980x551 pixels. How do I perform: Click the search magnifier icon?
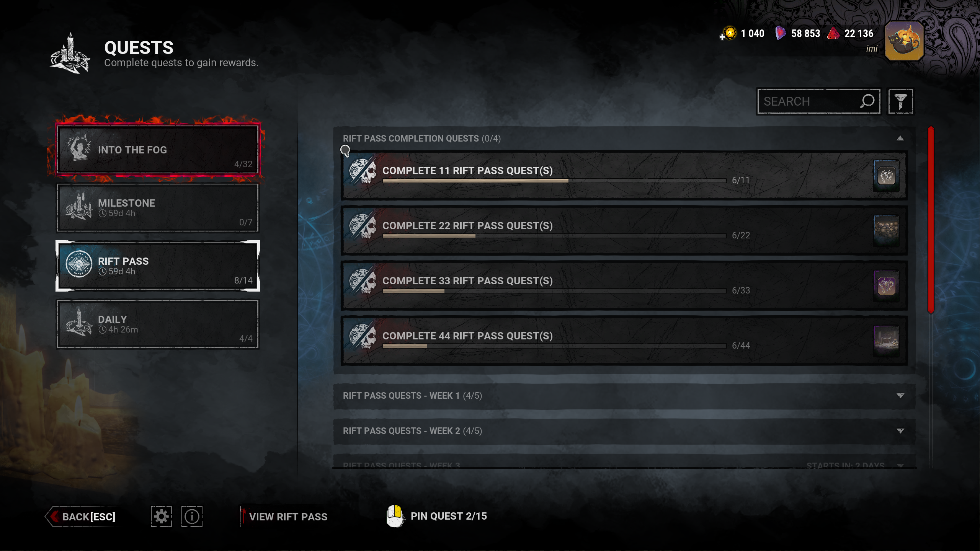[x=867, y=101]
